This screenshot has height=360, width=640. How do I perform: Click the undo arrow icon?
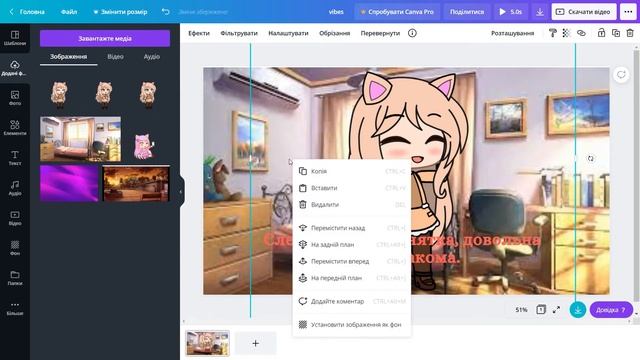pos(165,12)
